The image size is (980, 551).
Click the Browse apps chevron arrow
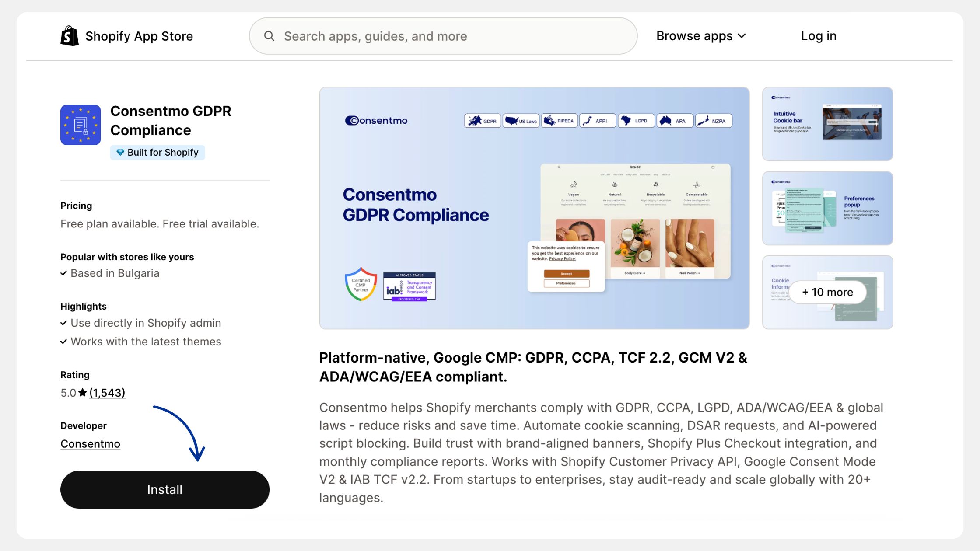(742, 36)
